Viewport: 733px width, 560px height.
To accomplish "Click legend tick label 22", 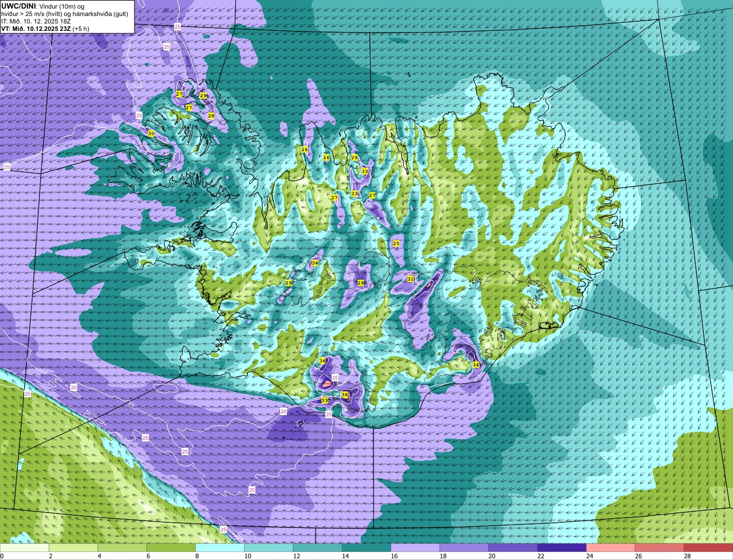I will [x=540, y=556].
